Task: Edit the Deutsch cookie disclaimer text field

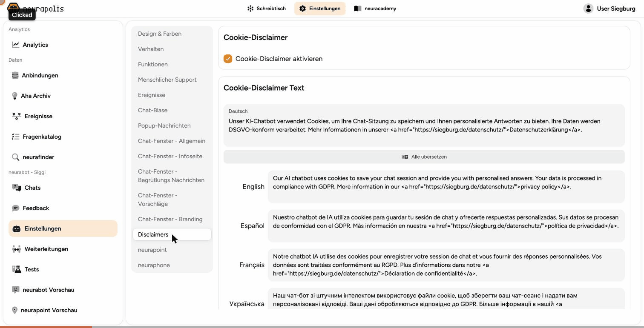Action: (424, 125)
